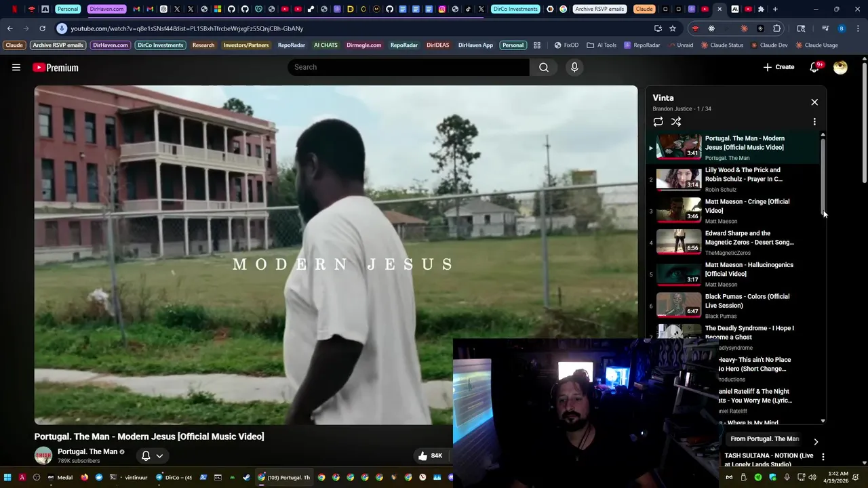Click the browser back arrow
The image size is (868, 488).
click(10, 28)
